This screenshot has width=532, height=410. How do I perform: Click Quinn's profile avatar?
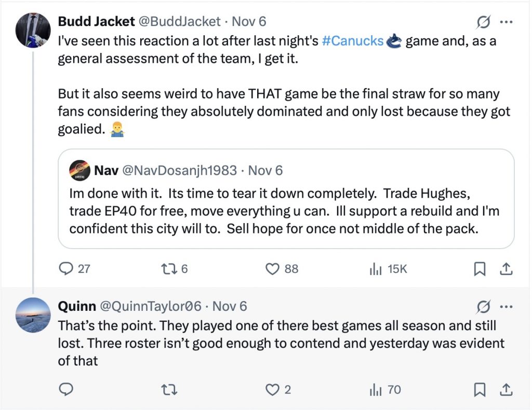(x=33, y=316)
